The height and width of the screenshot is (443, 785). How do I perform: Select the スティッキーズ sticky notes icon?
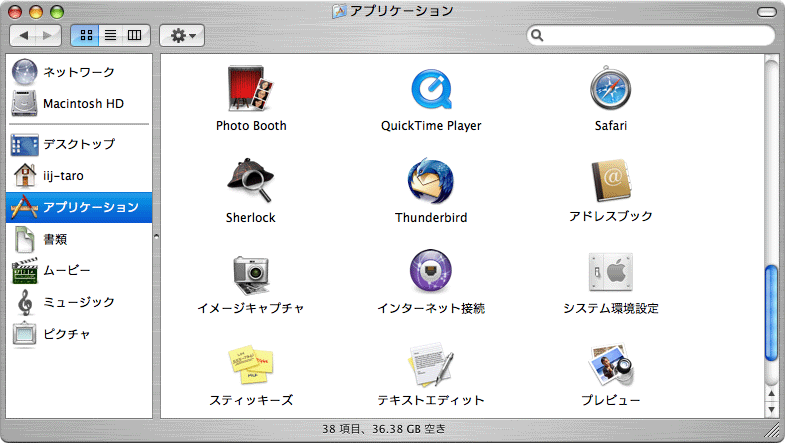[x=251, y=364]
